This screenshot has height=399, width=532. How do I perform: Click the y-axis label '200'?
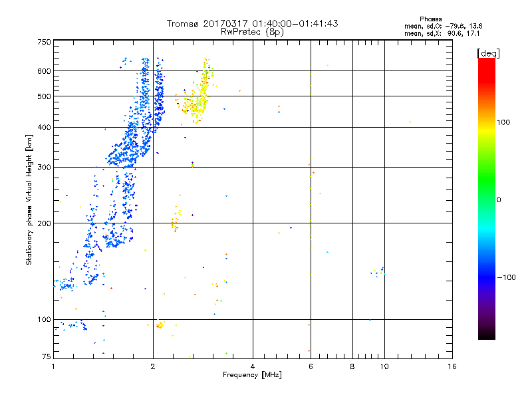coord(44,223)
